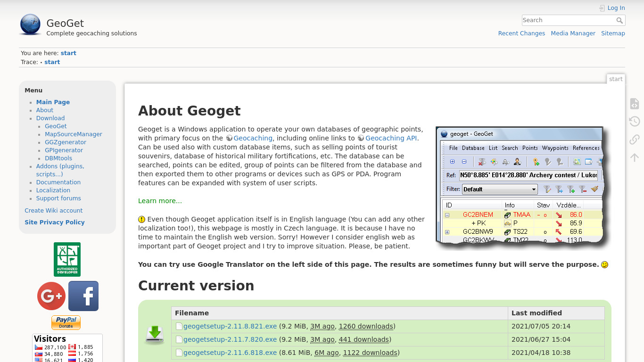Viewport: 644px width, 362px height.
Task: Click the file icon beside geogetsetup-2.11.6.818.exe
Action: (179, 353)
